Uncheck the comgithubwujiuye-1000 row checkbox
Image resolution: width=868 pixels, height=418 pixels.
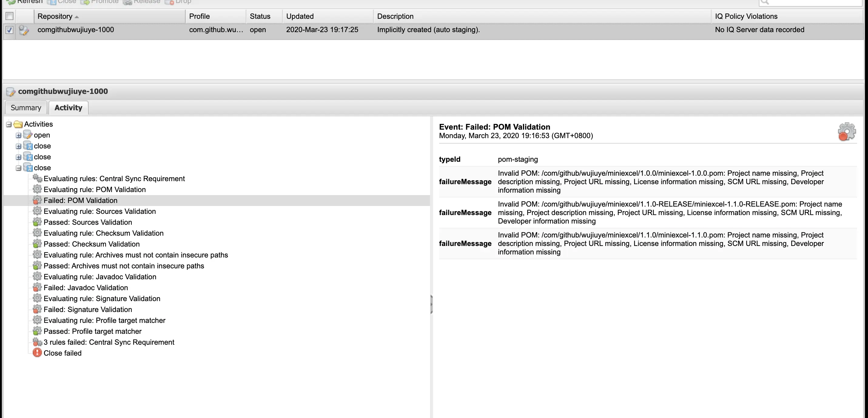tap(9, 30)
